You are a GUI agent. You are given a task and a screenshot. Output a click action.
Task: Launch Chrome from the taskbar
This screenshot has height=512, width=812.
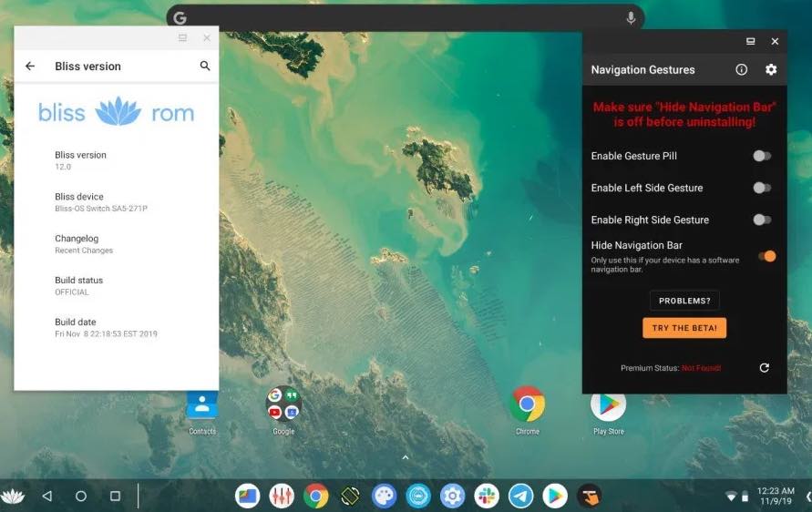[x=316, y=496]
